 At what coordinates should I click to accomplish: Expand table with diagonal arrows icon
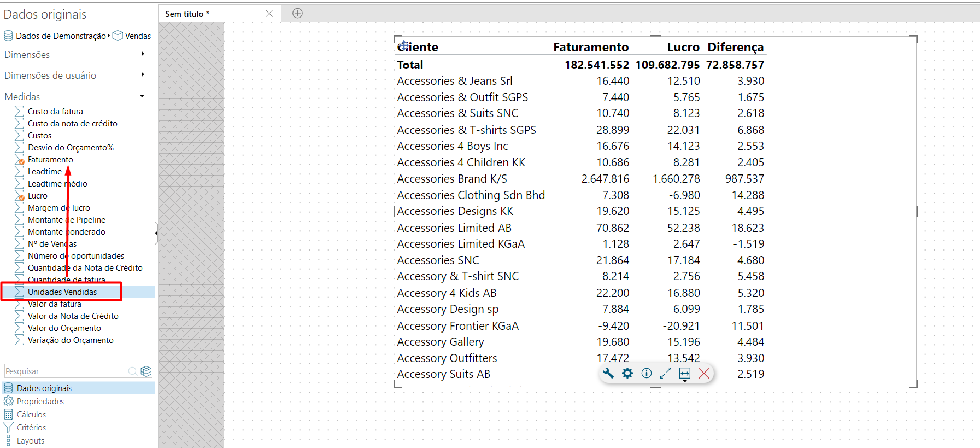click(666, 373)
